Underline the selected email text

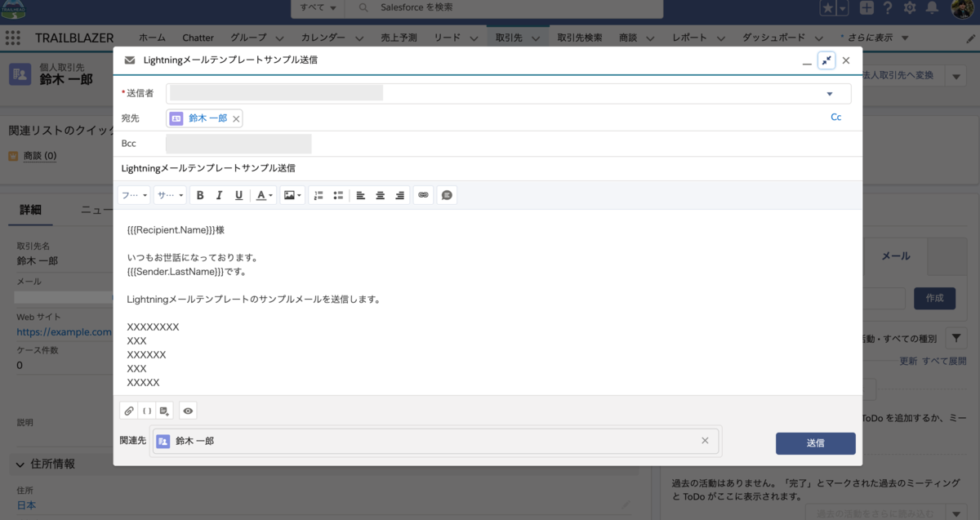(x=239, y=195)
